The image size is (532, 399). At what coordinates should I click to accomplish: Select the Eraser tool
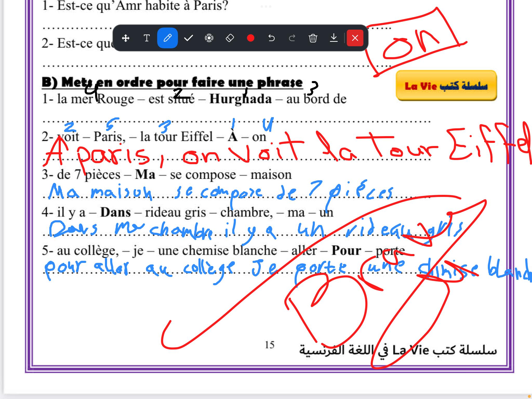[x=230, y=38]
